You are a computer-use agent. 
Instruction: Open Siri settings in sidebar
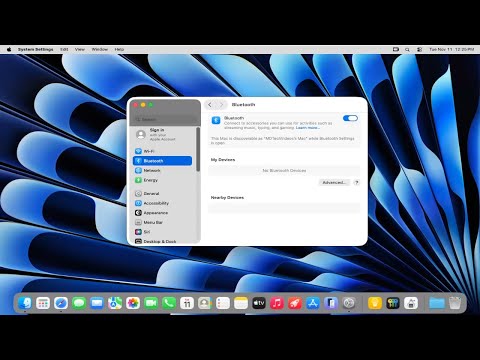point(162,232)
